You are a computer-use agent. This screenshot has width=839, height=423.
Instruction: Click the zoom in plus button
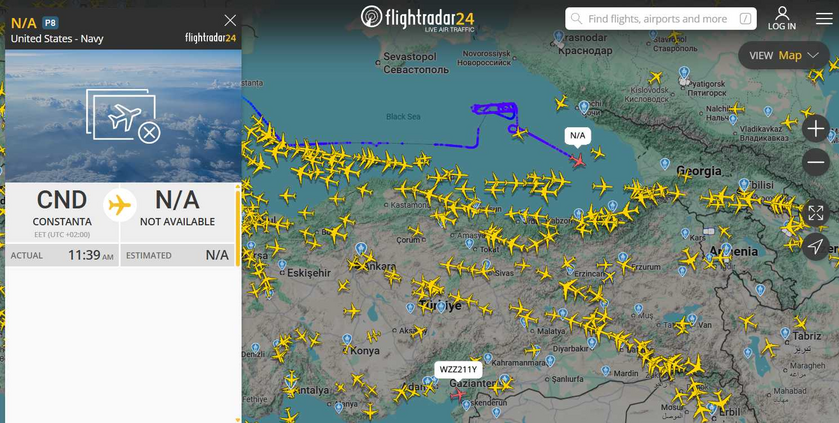815,129
